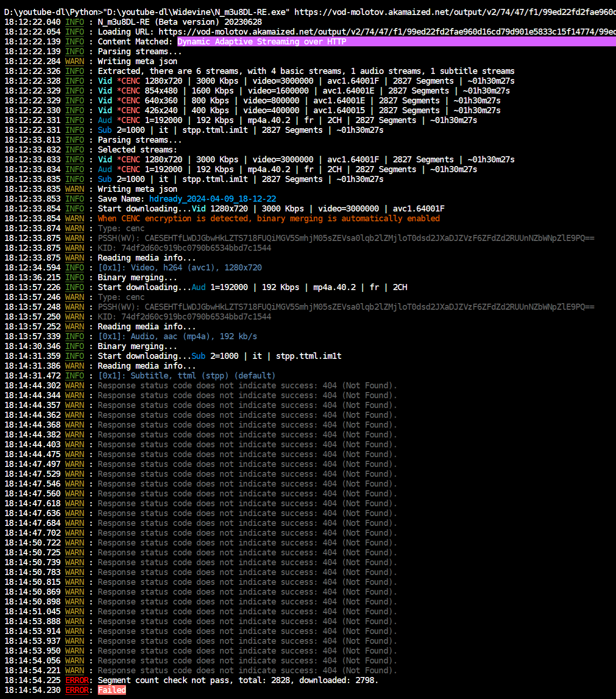Click the 'Extracted, there are 6 streams' line
The height and width of the screenshot is (699, 616).
coord(306,71)
